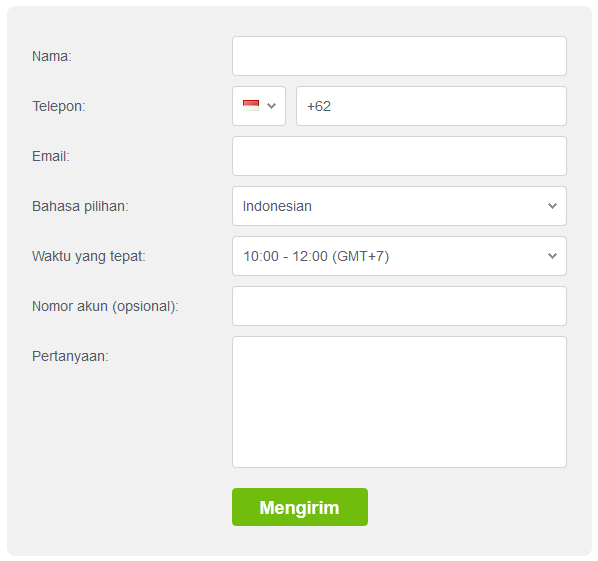This screenshot has height=561, width=598.
Task: Open the Indonesian flag country code selector
Action: [x=259, y=106]
